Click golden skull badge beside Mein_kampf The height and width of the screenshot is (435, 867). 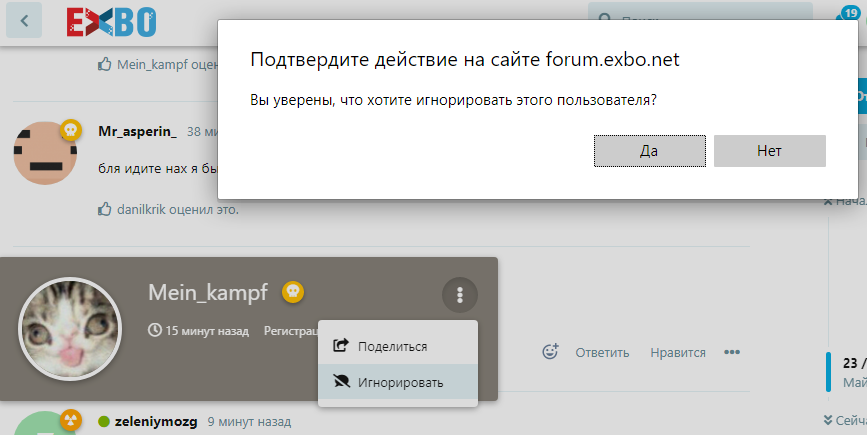[293, 292]
